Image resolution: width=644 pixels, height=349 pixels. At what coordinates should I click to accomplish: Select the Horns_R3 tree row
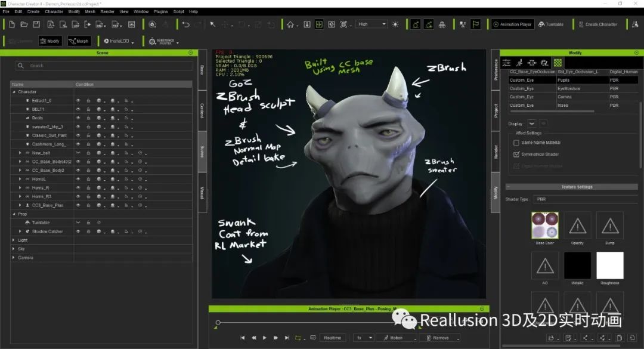click(x=101, y=196)
